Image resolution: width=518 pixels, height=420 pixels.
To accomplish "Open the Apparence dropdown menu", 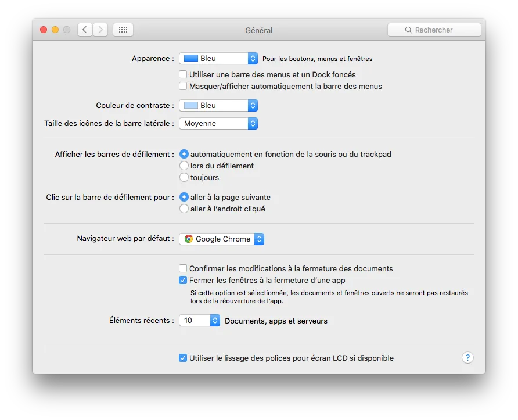I will 252,58.
